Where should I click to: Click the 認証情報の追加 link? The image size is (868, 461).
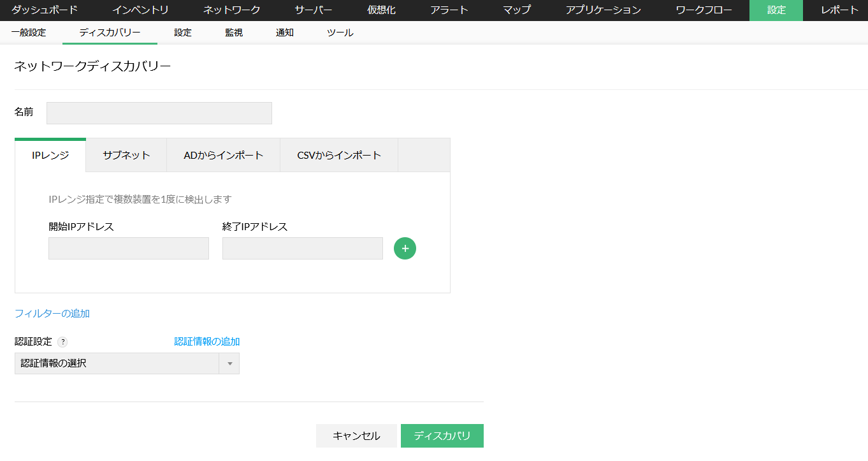click(x=207, y=341)
